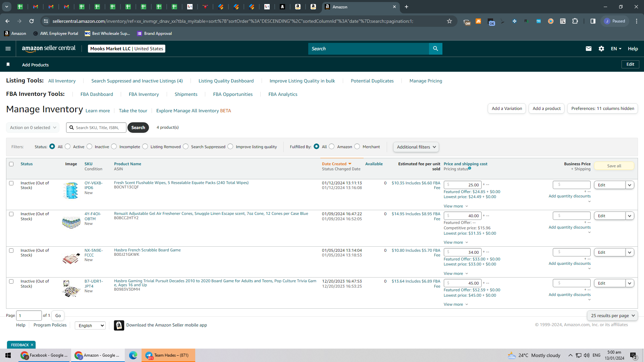The image size is (644, 362).
Task: Select the Search Suppressed status radio button
Action: [186, 146]
